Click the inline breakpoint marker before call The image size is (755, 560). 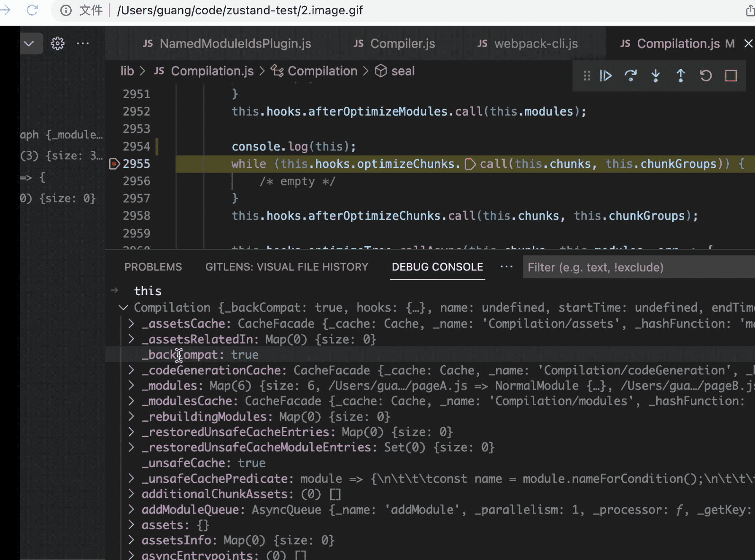click(470, 164)
